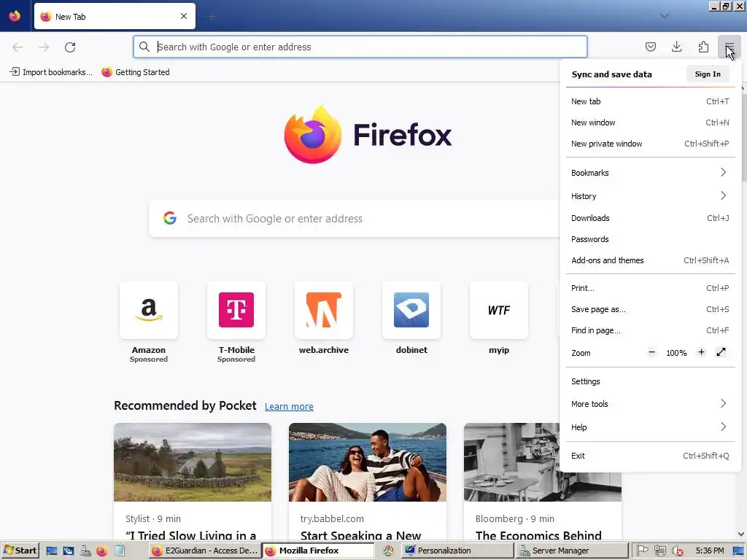Select New tab menu item
Screen dimensions: 747x560
pos(650,101)
